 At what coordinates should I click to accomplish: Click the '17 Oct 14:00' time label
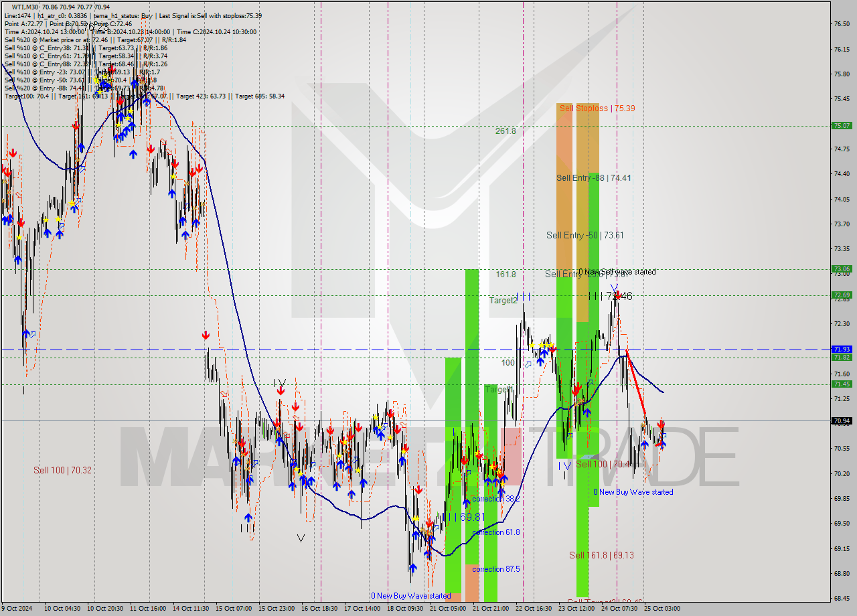tap(362, 609)
